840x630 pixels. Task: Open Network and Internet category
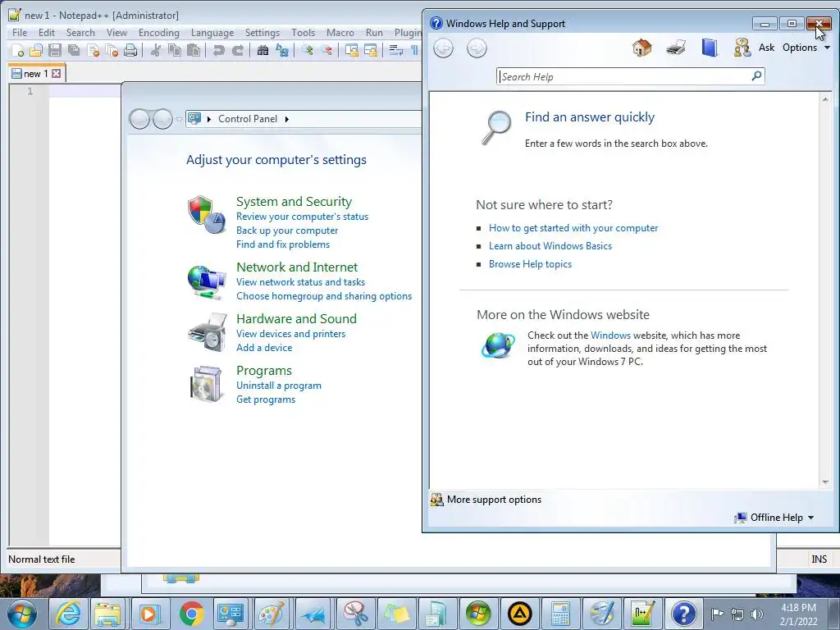pos(297,267)
